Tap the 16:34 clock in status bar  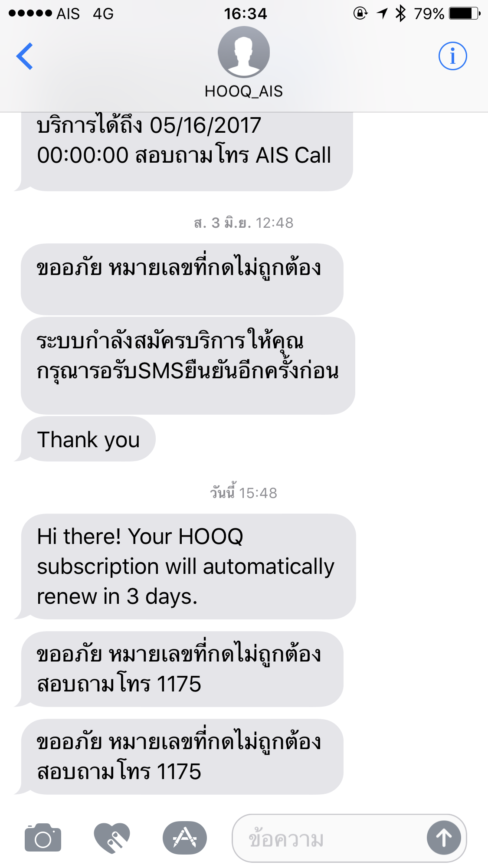pos(245,13)
